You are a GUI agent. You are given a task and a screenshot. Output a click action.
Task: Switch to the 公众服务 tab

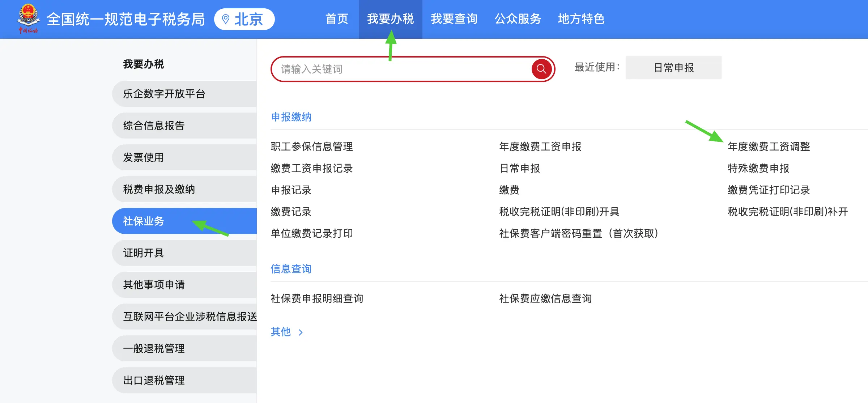tap(518, 19)
